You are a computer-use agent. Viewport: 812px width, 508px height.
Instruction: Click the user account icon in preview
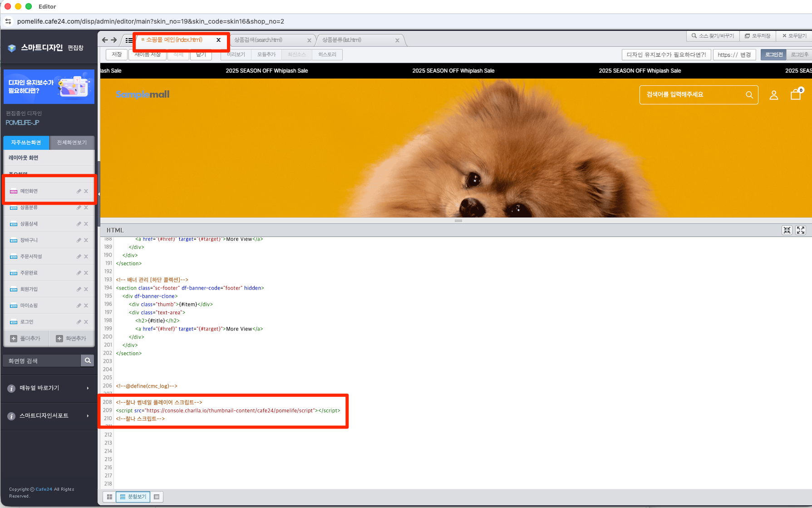774,95
